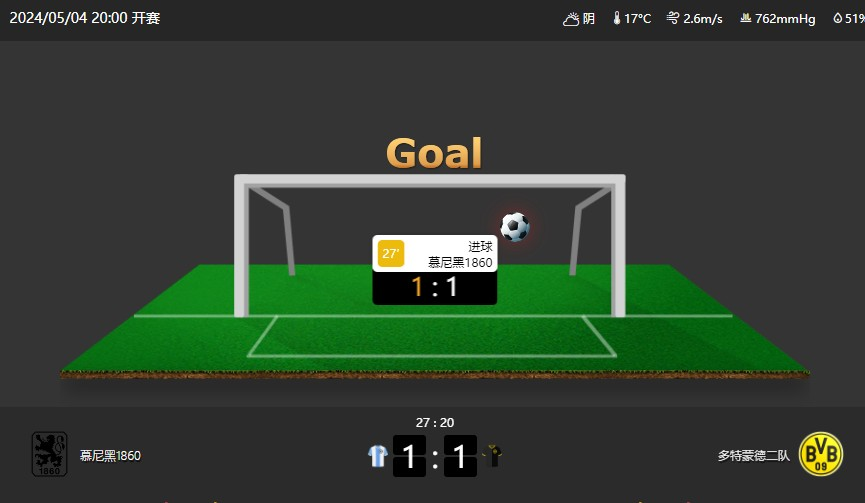Click the blue striped home jersey icon
The width and height of the screenshot is (865, 503).
[x=378, y=456]
